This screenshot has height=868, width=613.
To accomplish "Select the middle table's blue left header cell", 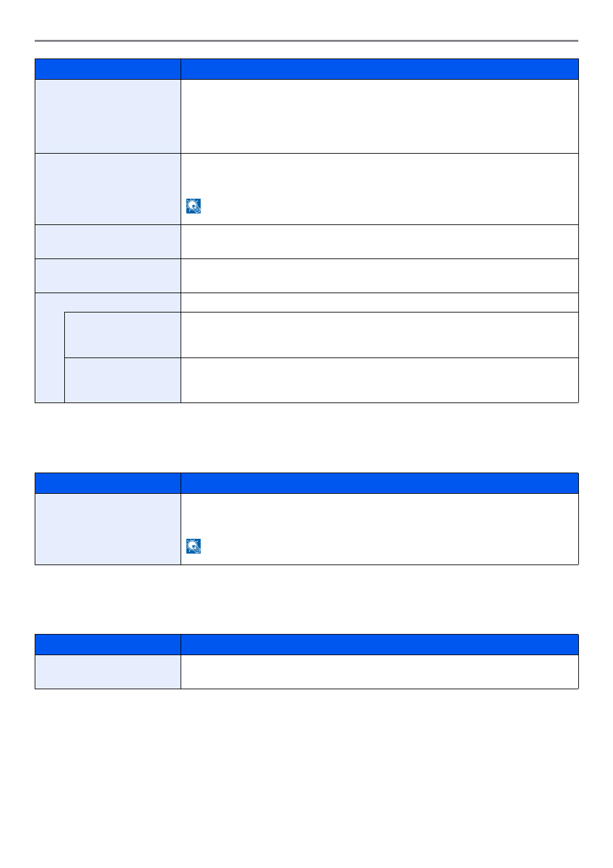I will pos(108,484).
